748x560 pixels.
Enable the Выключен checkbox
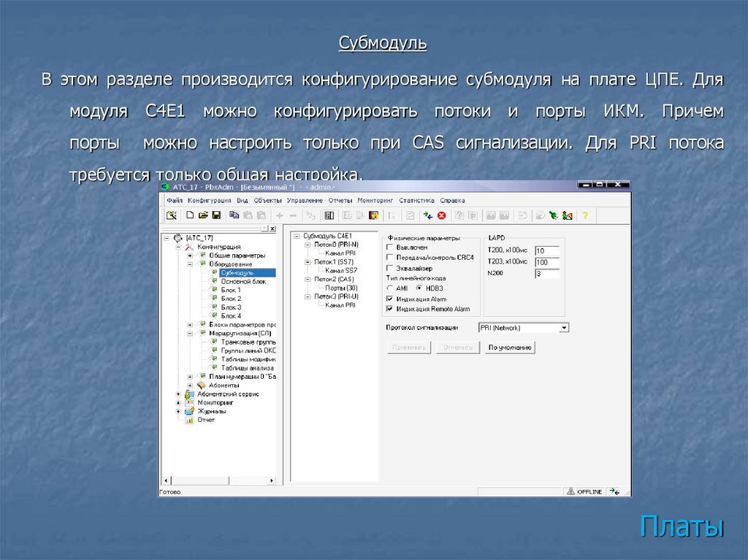[389, 248]
